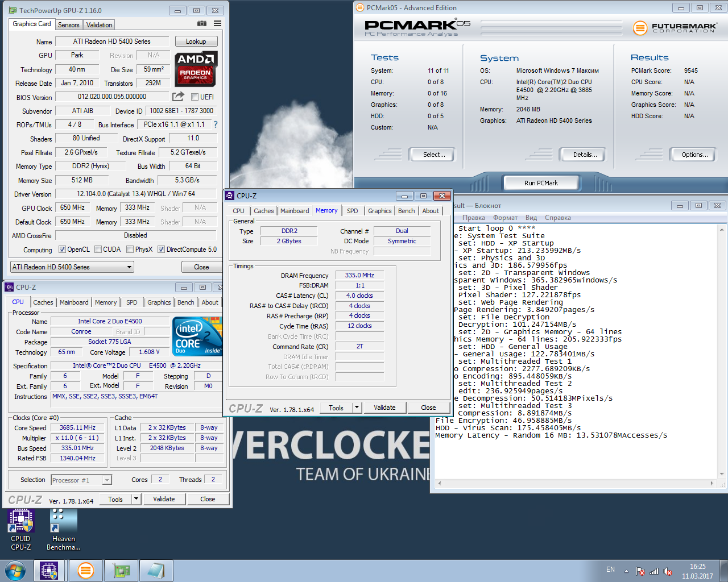Image resolution: width=728 pixels, height=582 pixels.
Task: Toggle the OpenCL checkbox
Action: click(63, 249)
